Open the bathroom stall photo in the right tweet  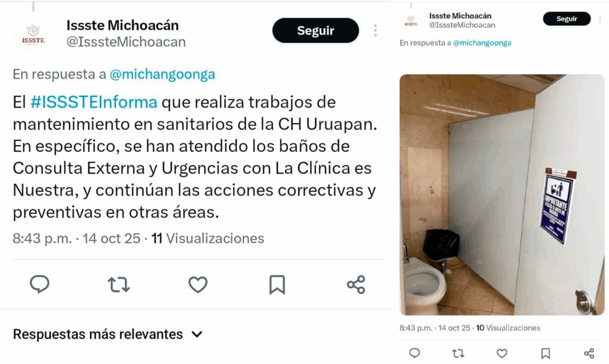[502, 194]
